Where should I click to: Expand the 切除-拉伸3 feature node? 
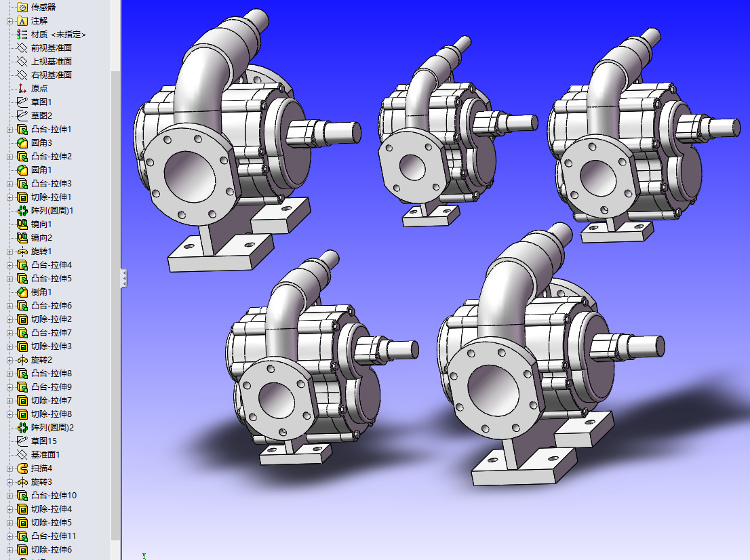9,346
